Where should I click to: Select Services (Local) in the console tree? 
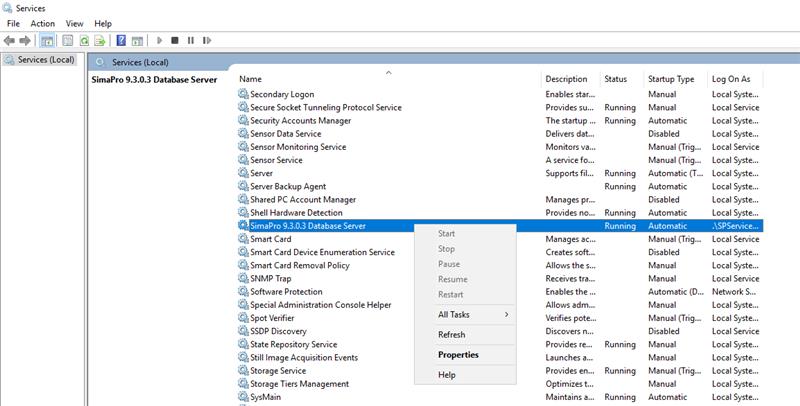[40, 60]
